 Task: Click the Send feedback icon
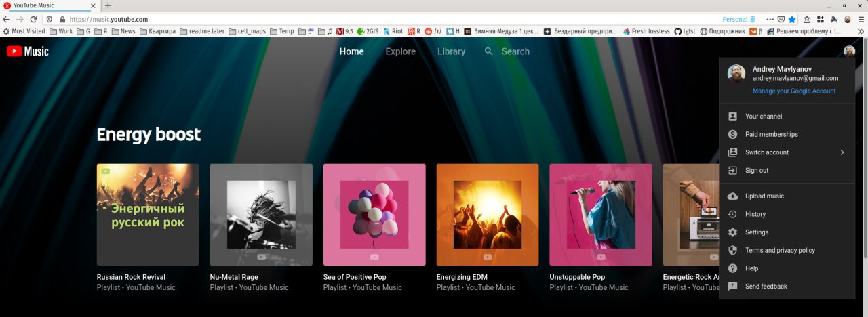732,287
